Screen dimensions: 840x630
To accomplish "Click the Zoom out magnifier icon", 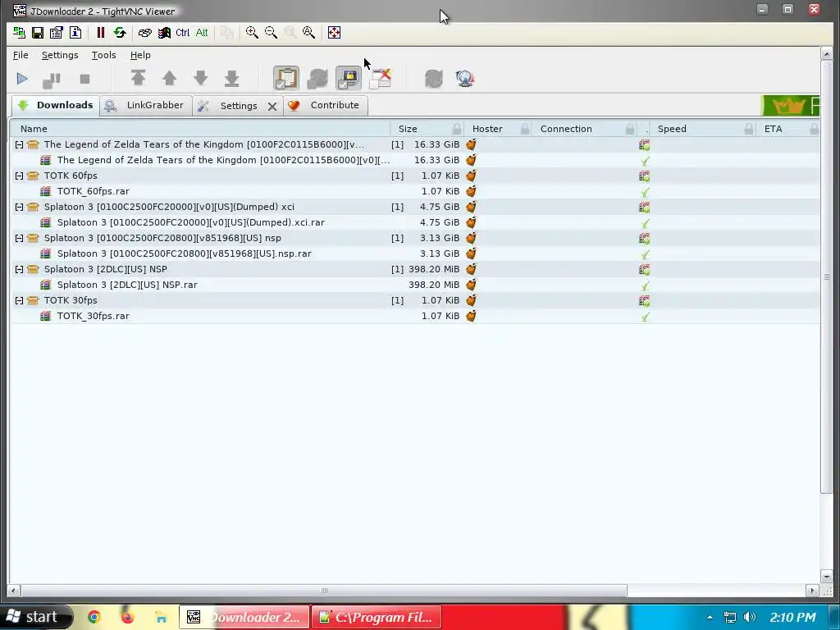I will point(271,33).
